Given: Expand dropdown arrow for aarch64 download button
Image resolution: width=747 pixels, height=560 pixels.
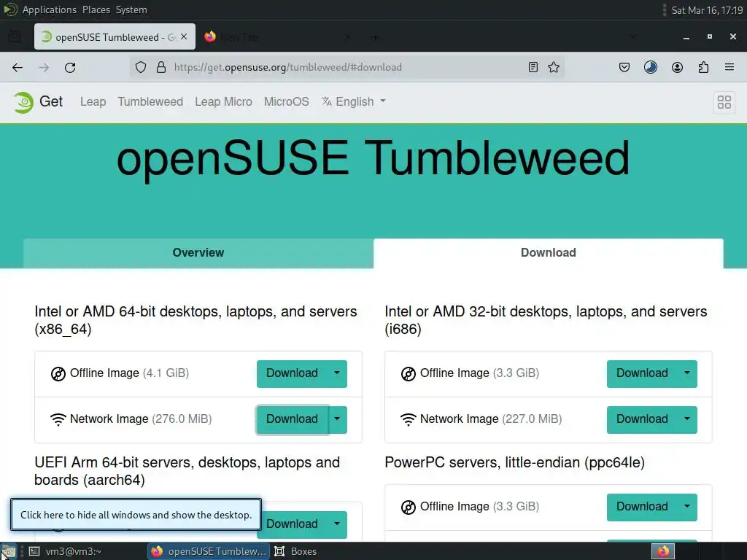Looking at the screenshot, I should pos(337,524).
